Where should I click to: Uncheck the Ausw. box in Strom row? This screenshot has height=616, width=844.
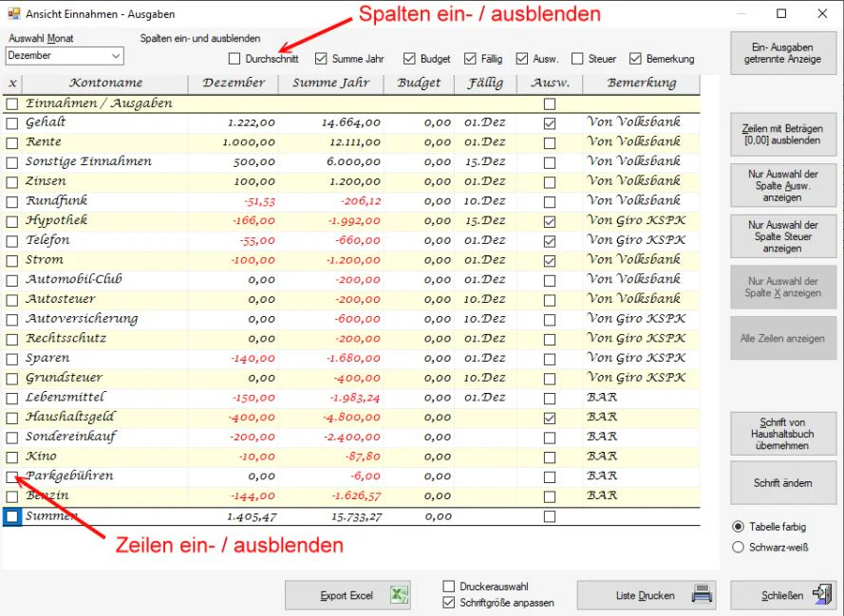[550, 261]
